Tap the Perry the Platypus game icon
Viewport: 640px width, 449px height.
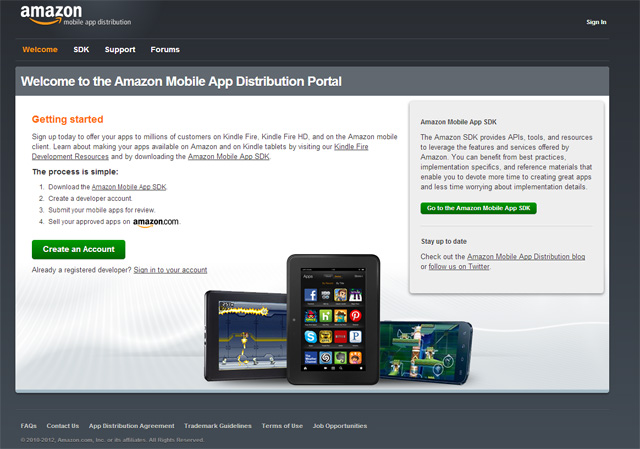[x=340, y=316]
